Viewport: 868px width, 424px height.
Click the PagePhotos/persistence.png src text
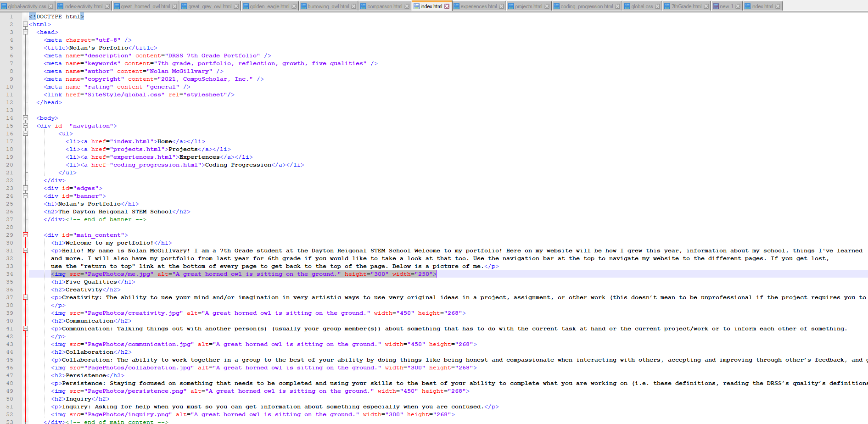tap(135, 391)
